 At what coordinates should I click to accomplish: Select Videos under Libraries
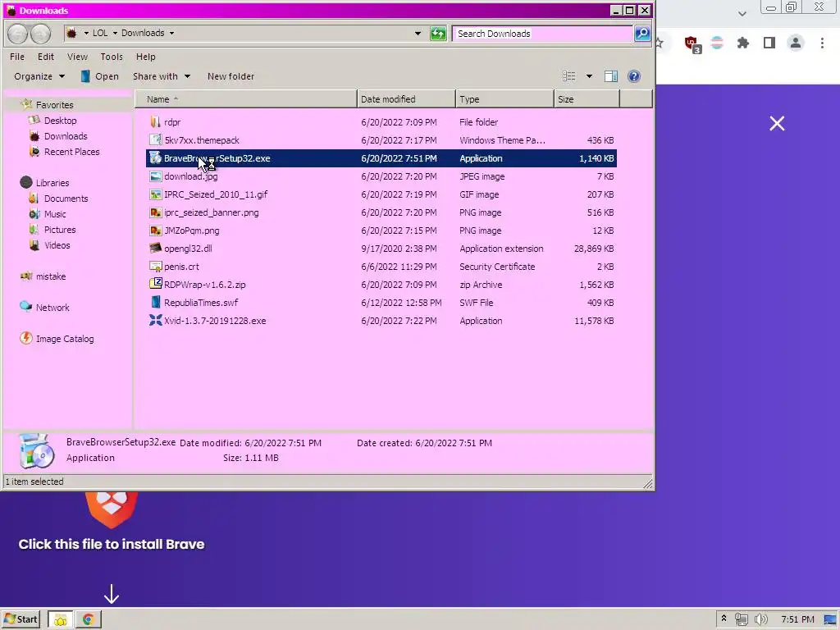click(x=57, y=244)
